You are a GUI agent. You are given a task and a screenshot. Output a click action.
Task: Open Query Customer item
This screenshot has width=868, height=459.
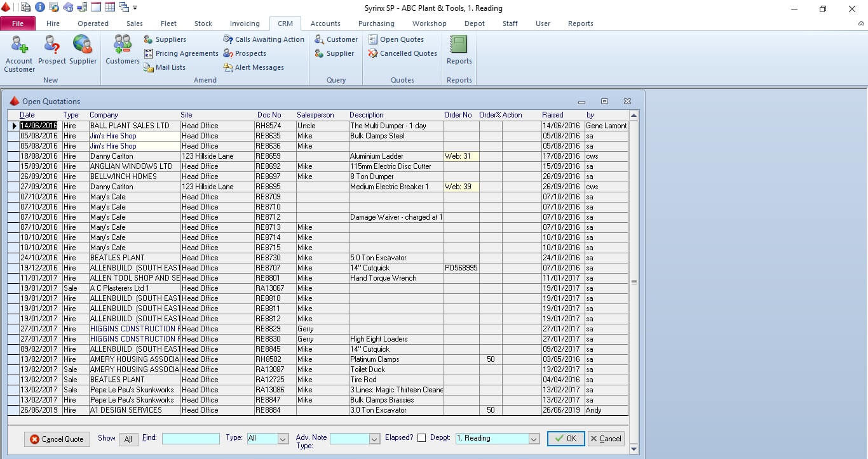336,39
